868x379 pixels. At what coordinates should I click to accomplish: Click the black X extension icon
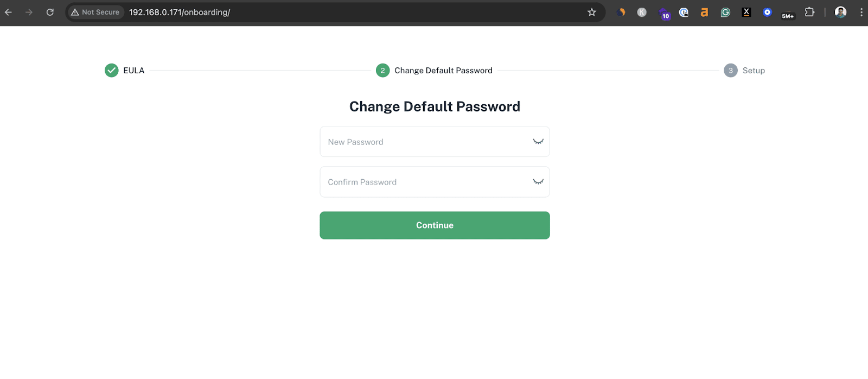pyautogui.click(x=746, y=12)
